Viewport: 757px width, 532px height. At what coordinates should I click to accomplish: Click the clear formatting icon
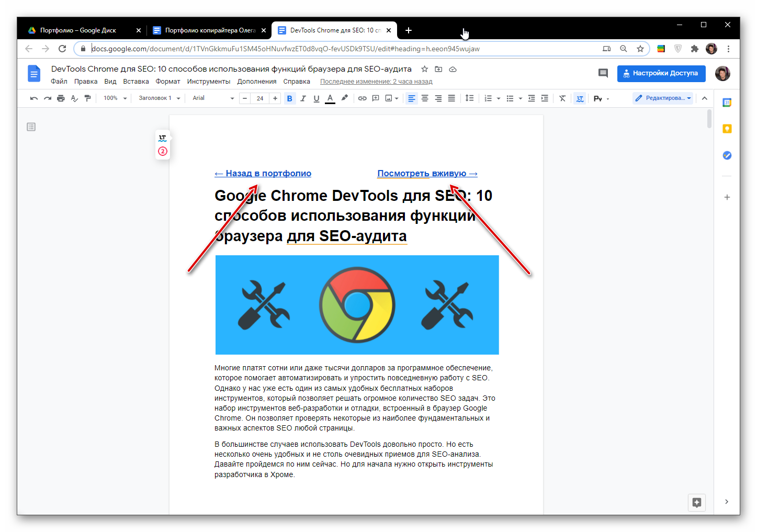click(562, 98)
